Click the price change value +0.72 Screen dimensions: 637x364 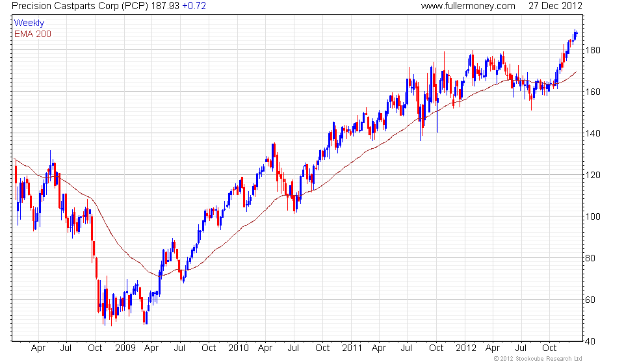point(194,6)
